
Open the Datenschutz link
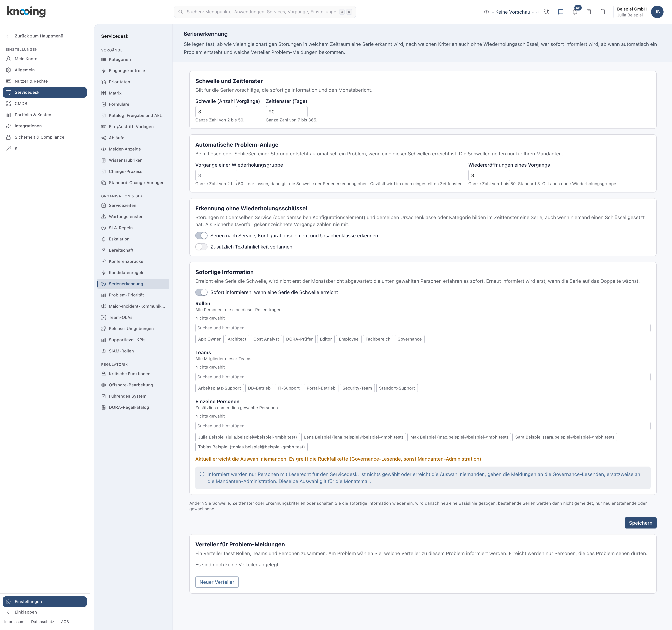tap(43, 622)
